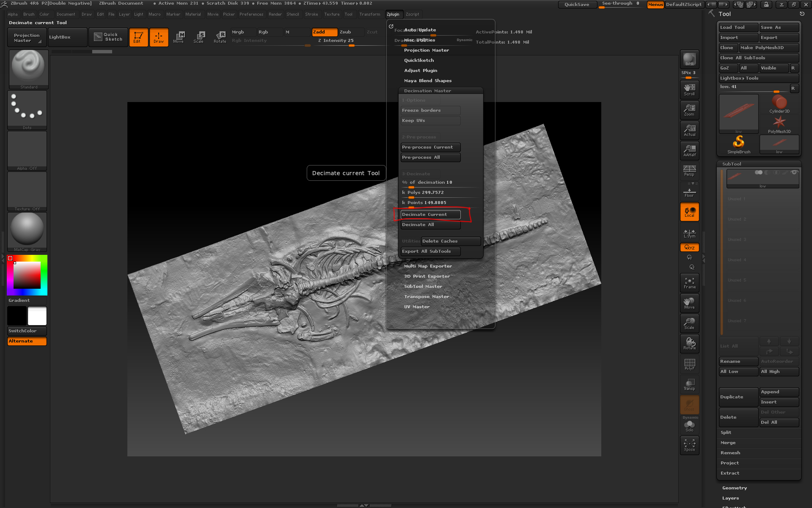Toggle Transp transparency mode
This screenshot has height=508, width=812.
pos(689,384)
